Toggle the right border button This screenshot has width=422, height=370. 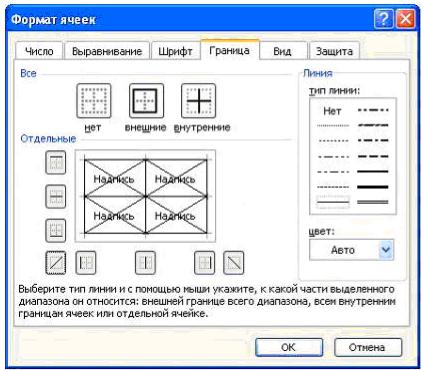point(204,263)
